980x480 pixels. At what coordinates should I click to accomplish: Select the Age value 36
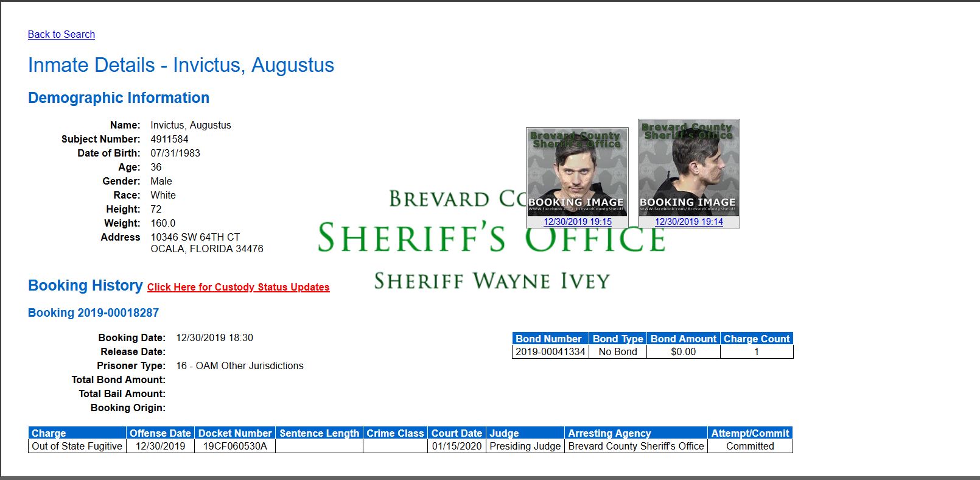(x=156, y=168)
